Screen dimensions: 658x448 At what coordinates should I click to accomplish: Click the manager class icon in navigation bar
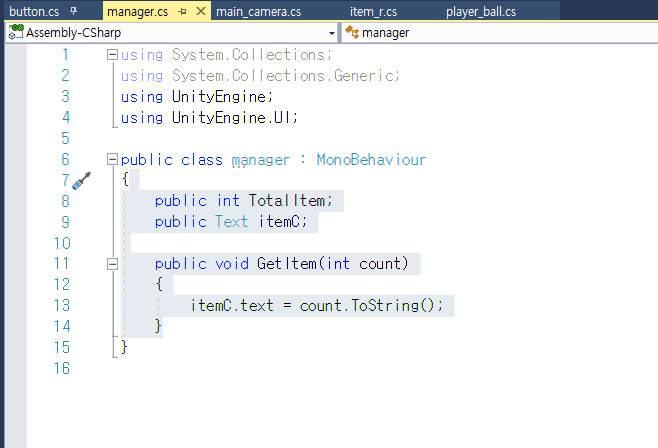(x=352, y=32)
